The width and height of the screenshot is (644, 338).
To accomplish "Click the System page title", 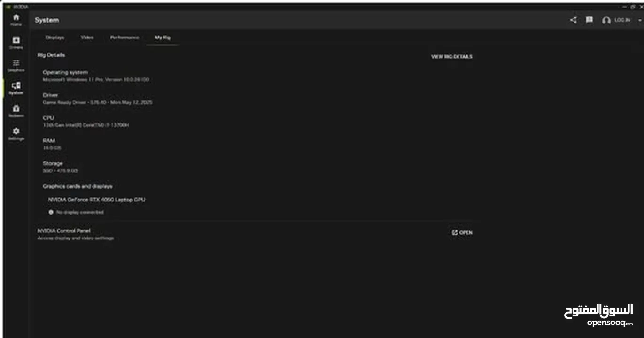I will 47,20.
